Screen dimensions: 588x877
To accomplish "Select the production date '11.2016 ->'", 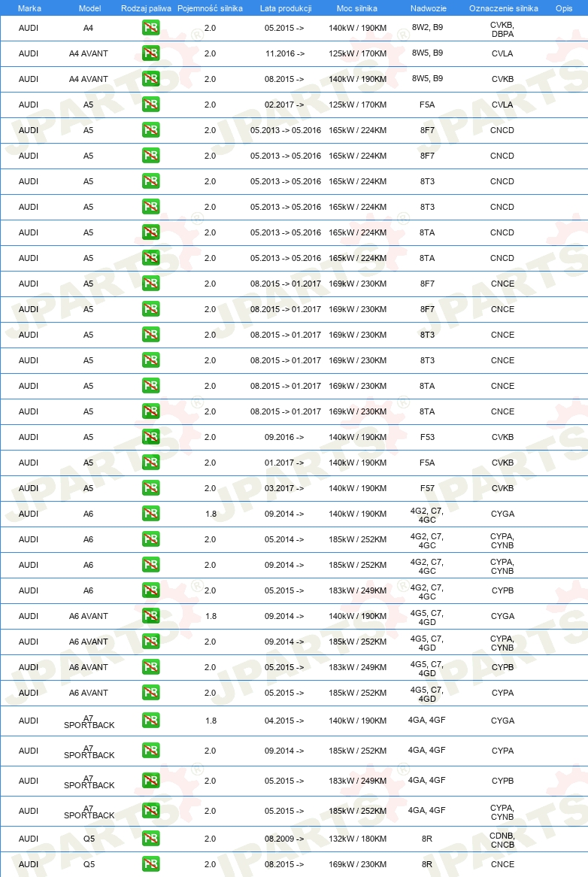I will (x=284, y=53).
